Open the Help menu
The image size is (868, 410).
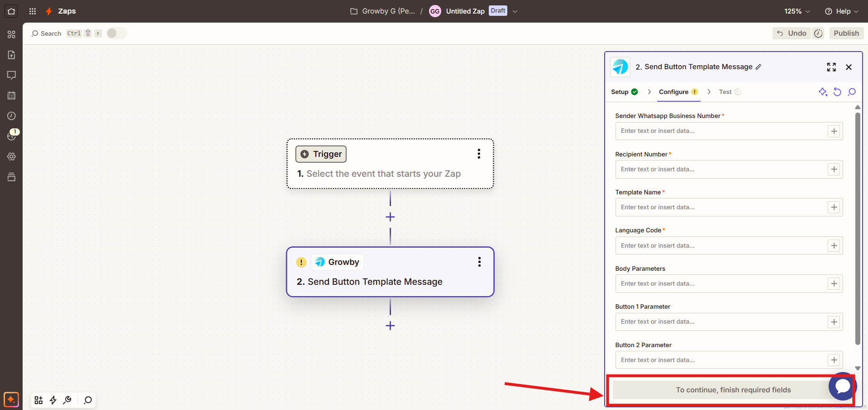tap(842, 11)
